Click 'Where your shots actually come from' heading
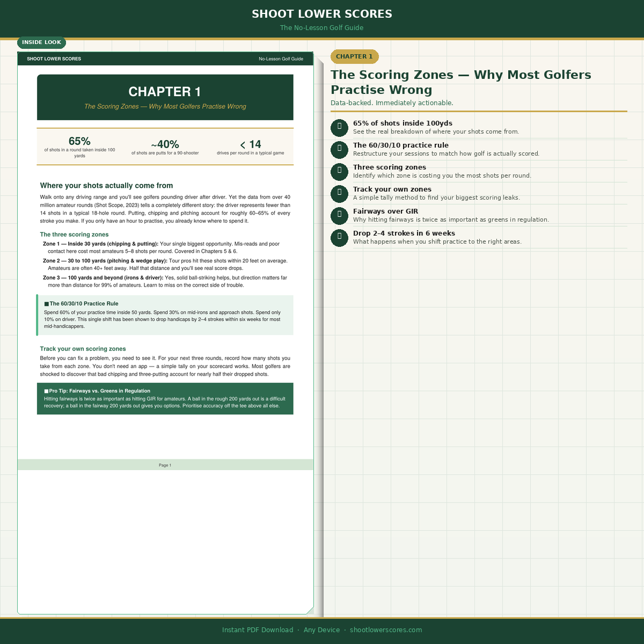The height and width of the screenshot is (644, 644). tap(106, 186)
